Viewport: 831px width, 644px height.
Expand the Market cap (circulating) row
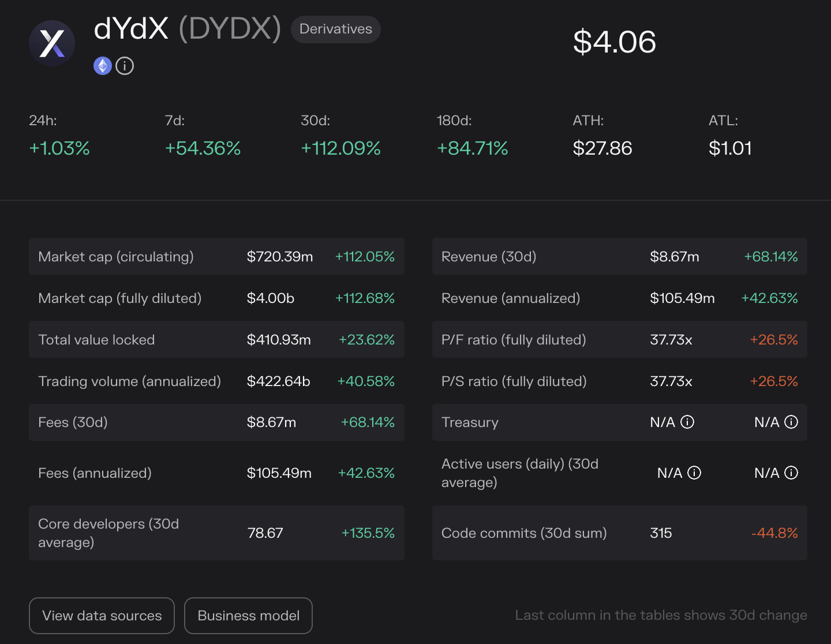pyautogui.click(x=216, y=256)
